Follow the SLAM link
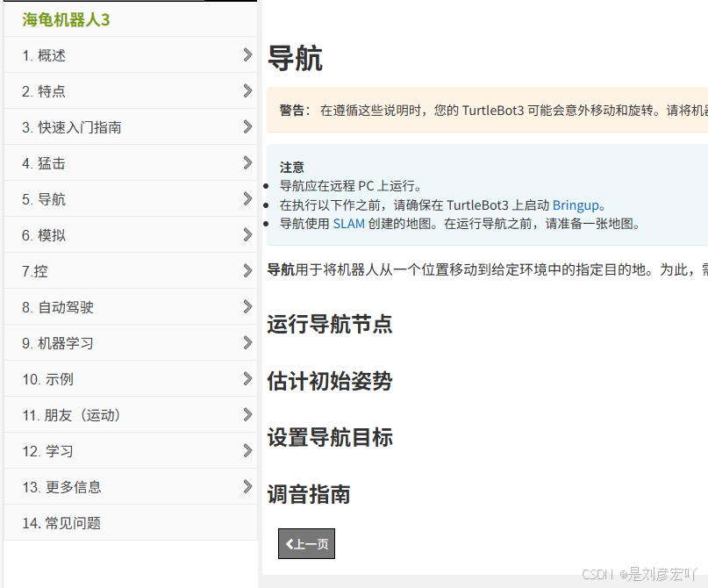 coord(348,224)
